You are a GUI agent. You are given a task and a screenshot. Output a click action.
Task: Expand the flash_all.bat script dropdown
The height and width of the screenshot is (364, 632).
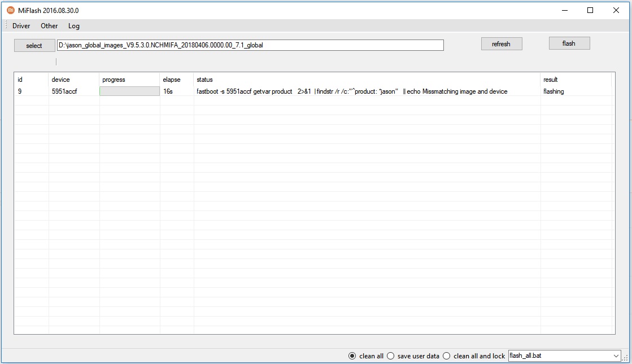point(616,356)
